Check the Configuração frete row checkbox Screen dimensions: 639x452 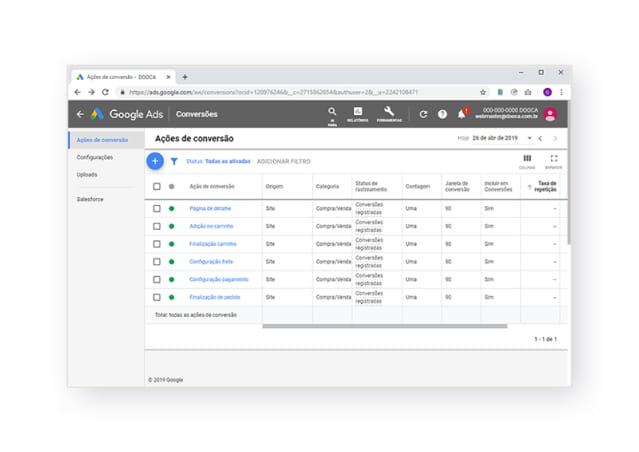pyautogui.click(x=156, y=262)
